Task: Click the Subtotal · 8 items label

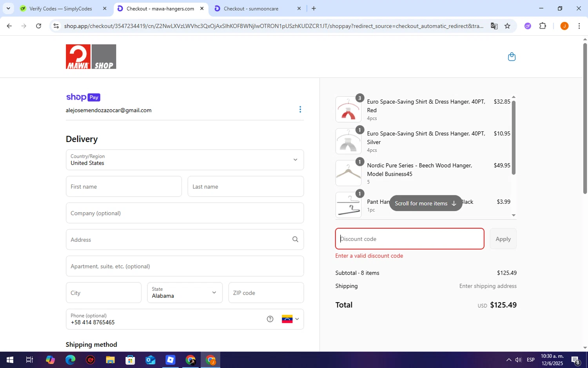Action: coord(357,273)
